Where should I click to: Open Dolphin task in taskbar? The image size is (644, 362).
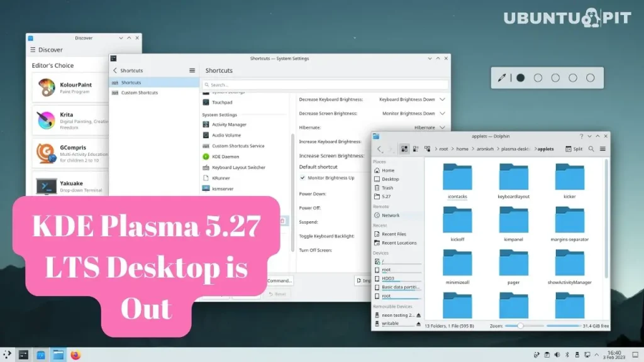[x=58, y=354]
